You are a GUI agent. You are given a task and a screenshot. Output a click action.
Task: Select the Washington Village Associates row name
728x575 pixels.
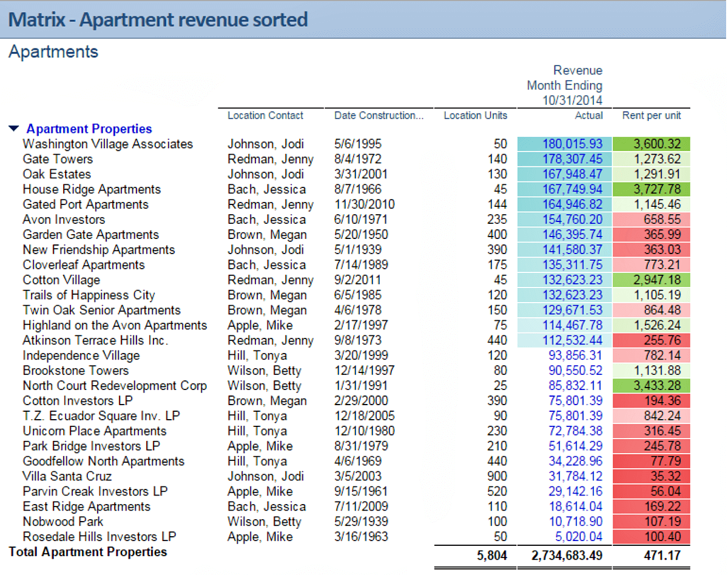pyautogui.click(x=108, y=144)
